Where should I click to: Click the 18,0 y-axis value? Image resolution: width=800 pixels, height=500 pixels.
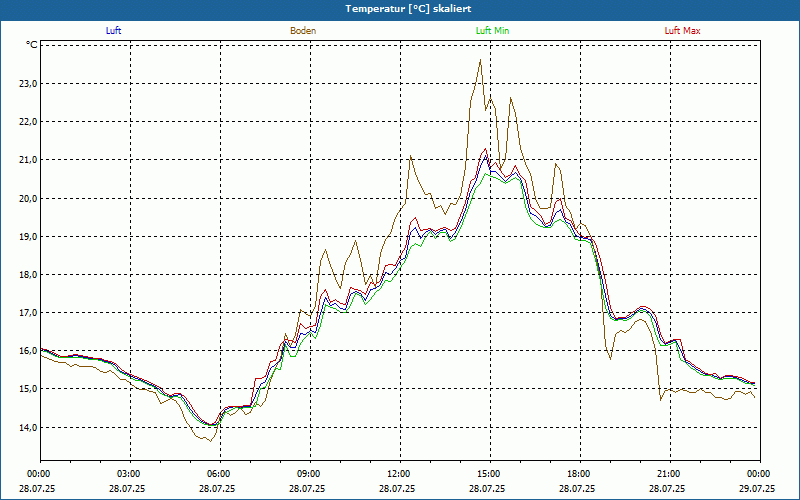point(28,275)
